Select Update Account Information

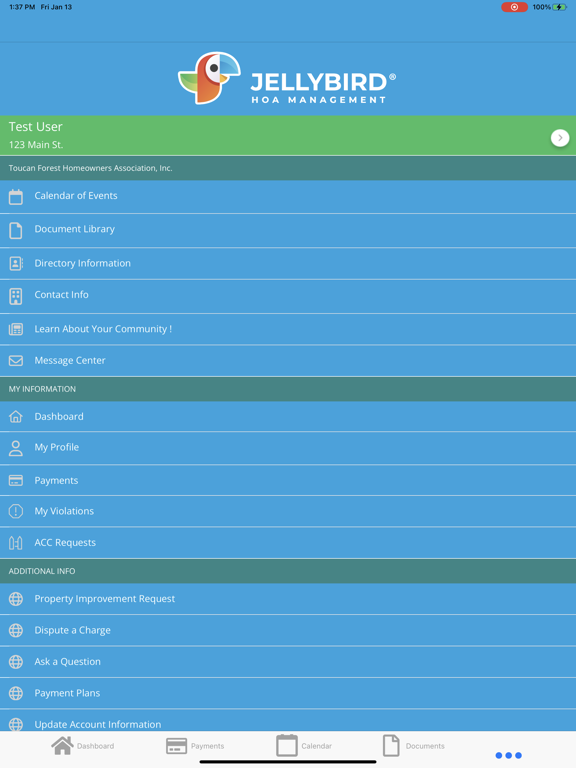point(288,720)
